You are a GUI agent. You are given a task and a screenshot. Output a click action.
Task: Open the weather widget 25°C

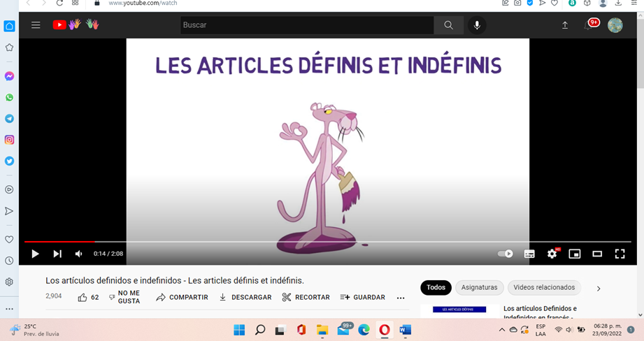[34, 330]
